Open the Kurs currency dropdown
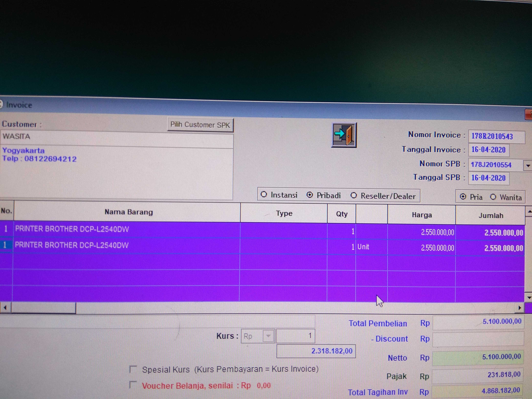Image resolution: width=532 pixels, height=399 pixels. (268, 336)
